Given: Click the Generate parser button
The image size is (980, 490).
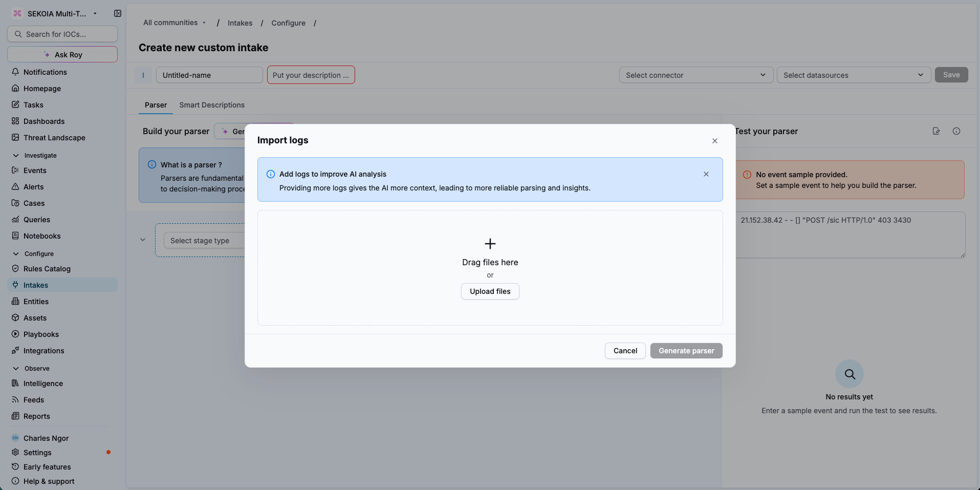Looking at the screenshot, I should 686,351.
